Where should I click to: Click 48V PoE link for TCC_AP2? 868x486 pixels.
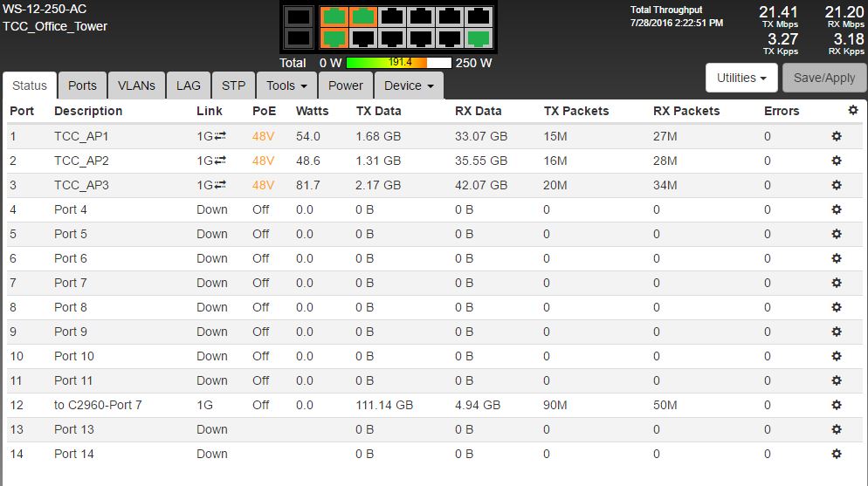click(x=263, y=161)
